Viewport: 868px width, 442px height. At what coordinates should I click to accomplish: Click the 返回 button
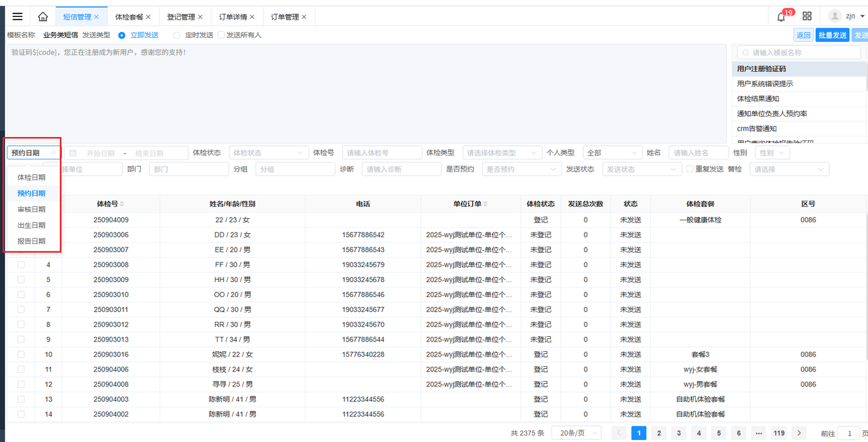(803, 35)
